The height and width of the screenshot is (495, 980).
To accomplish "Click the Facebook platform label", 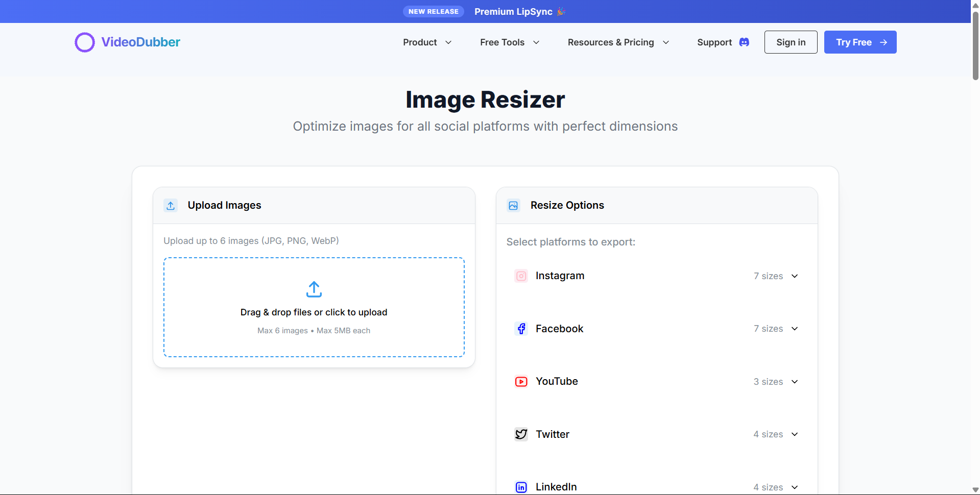I will [x=559, y=329].
